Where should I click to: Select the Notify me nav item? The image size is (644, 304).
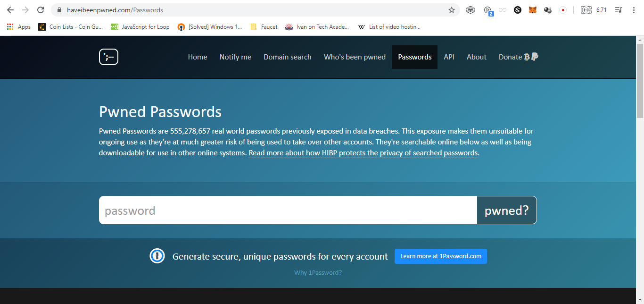click(x=235, y=57)
